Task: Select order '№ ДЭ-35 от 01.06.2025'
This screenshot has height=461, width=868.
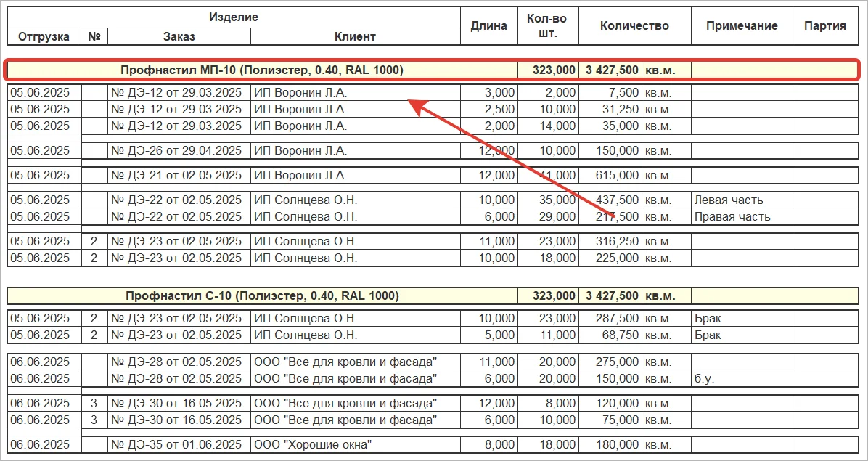Action: click(179, 444)
